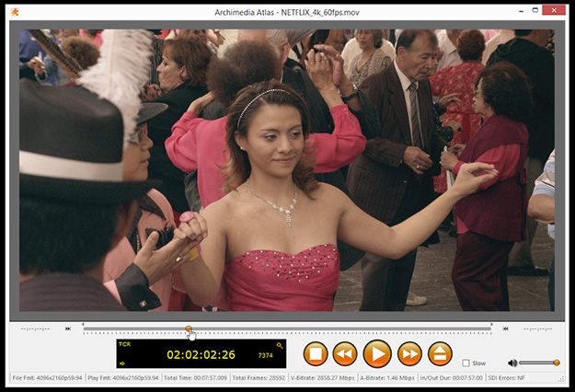Image resolution: width=575 pixels, height=392 pixels.
Task: Eject the current media file
Action: 441,353
